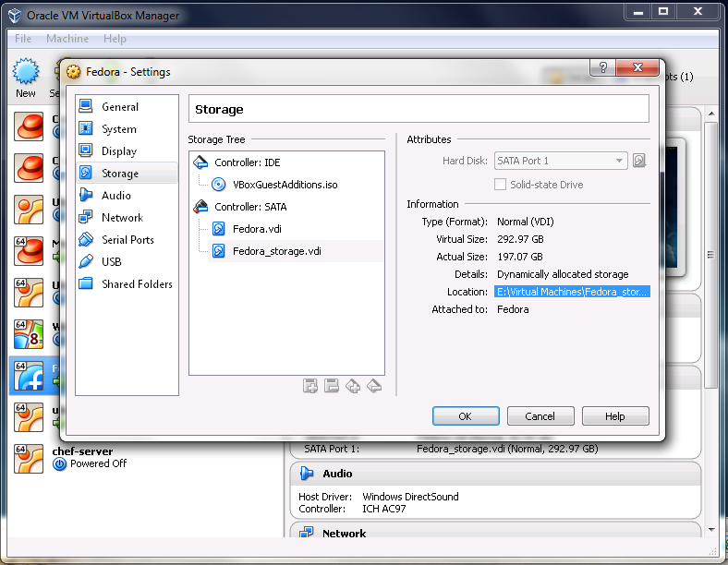Open the File menu in VirtualBox Manager
728x565 pixels.
pyautogui.click(x=23, y=39)
